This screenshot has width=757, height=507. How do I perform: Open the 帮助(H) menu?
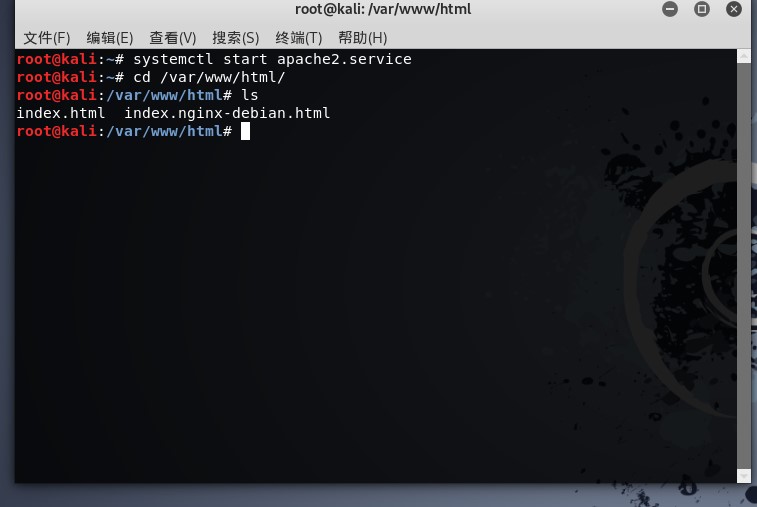pos(363,38)
